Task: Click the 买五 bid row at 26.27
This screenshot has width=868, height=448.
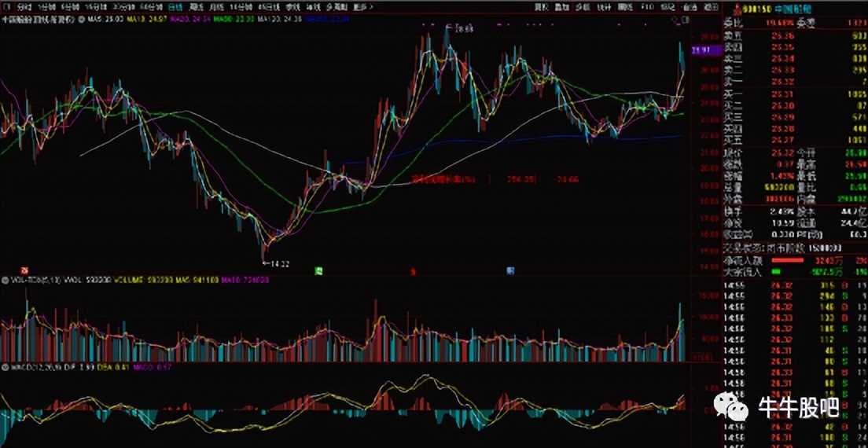Action: click(x=794, y=141)
